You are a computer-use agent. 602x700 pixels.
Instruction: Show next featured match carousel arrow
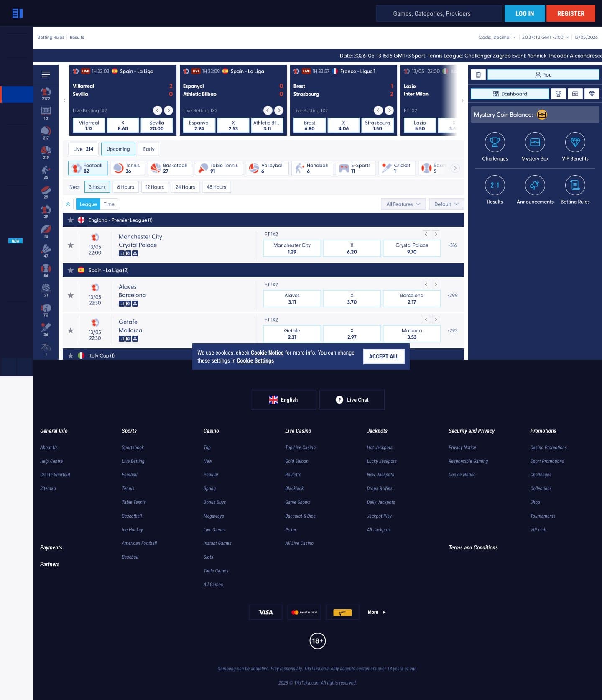click(462, 100)
